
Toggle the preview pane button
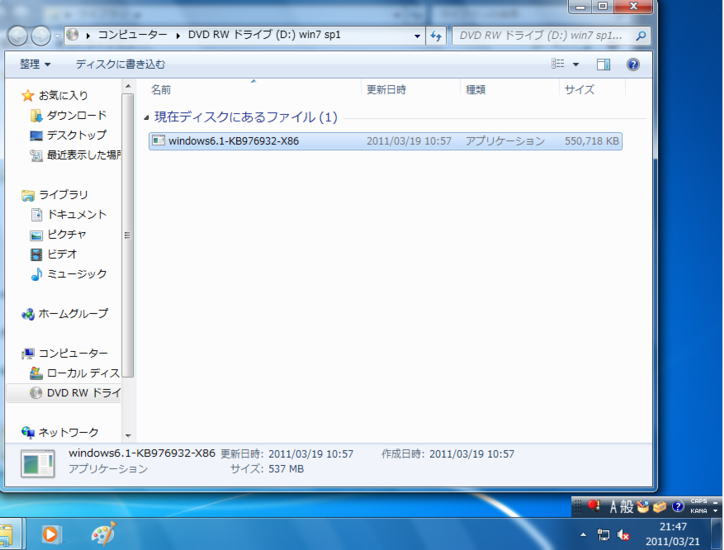pos(603,64)
